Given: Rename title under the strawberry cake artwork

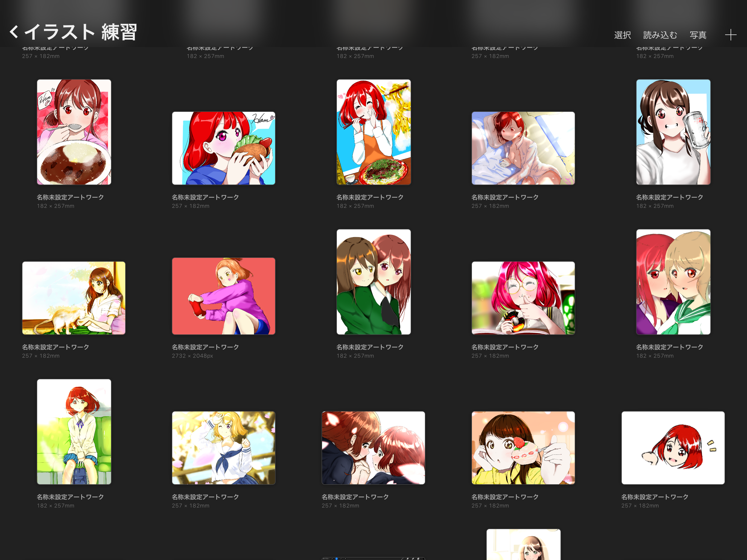Looking at the screenshot, I should tap(505, 497).
